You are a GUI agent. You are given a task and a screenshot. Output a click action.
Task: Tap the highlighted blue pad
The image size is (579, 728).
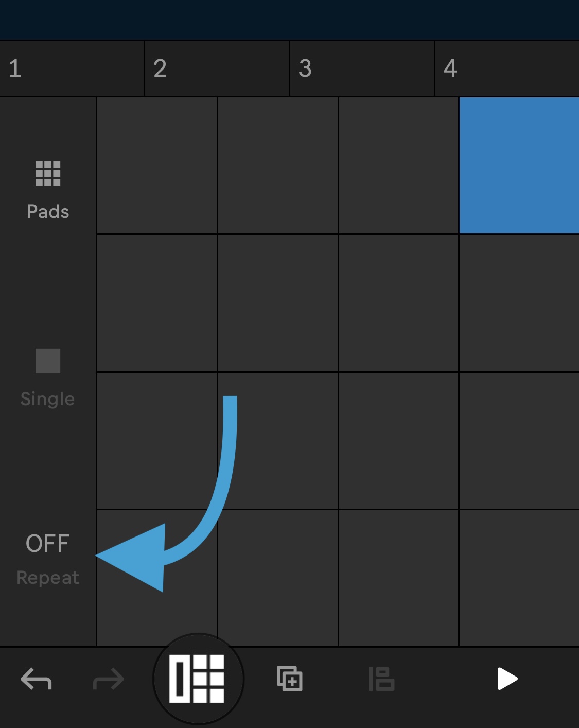pos(519,165)
